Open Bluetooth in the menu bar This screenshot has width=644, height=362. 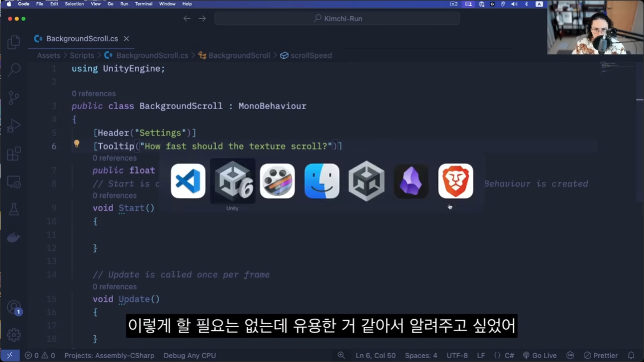click(x=526, y=4)
